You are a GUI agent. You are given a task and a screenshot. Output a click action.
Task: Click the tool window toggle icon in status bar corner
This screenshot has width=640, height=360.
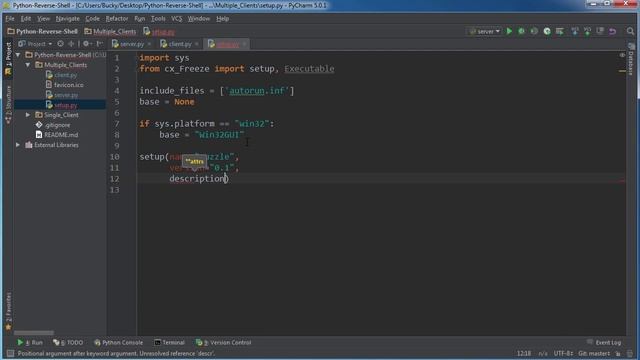pos(10,353)
